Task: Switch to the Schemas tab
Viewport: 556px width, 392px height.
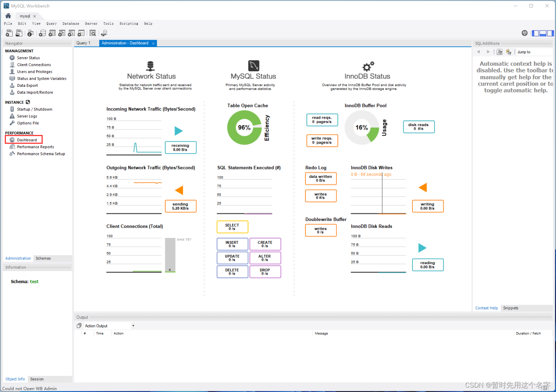Action: click(x=43, y=258)
